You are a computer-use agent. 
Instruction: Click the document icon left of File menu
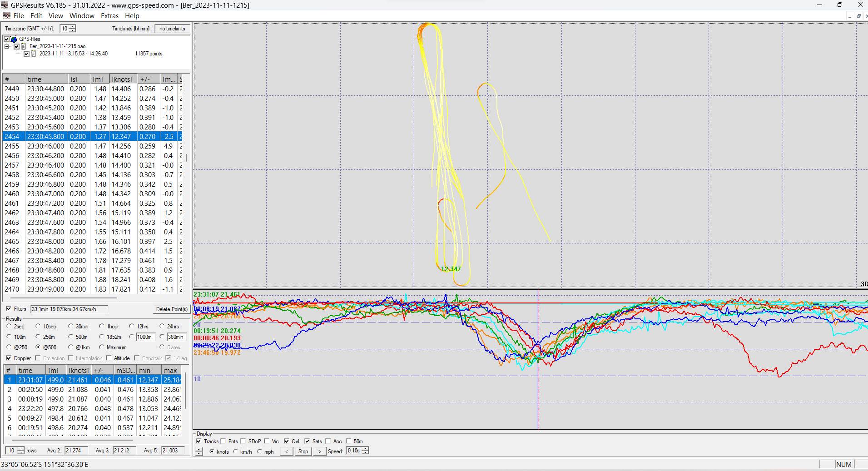[x=6, y=15]
